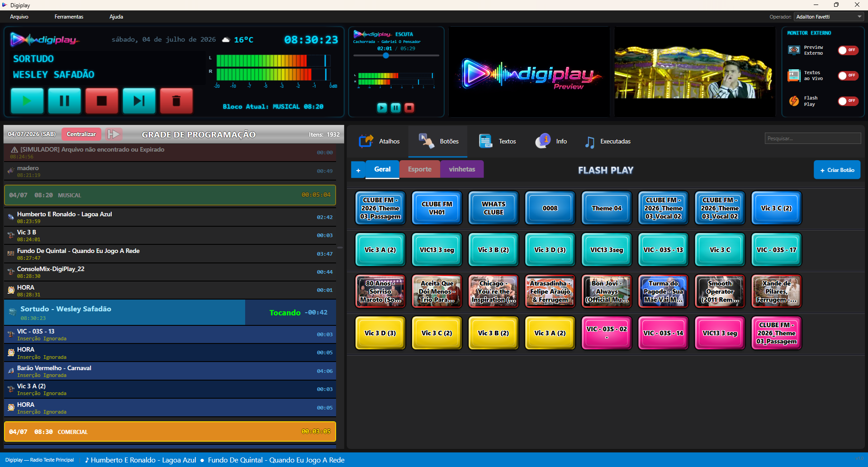Click the Criar Botão button
Viewport: 868px width, 467px height.
837,170
